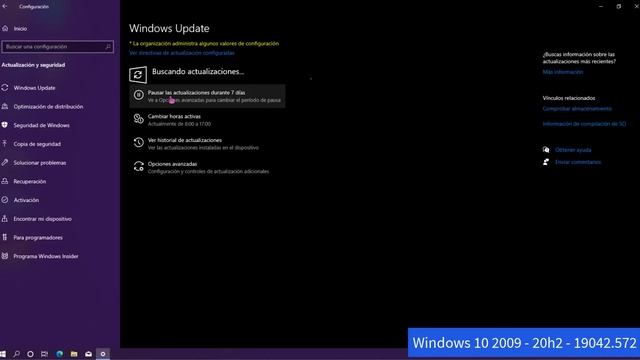Open Programa Windows Insider section
640x360 pixels.
46,256
